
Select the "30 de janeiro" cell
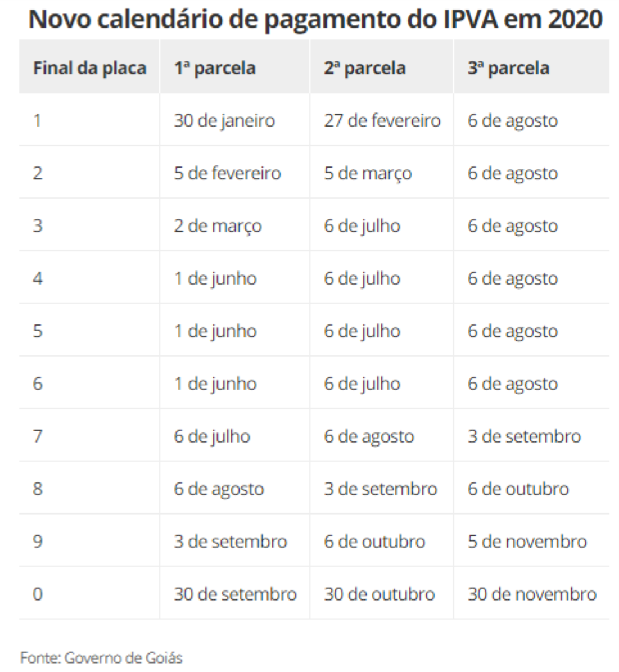pos(224,120)
